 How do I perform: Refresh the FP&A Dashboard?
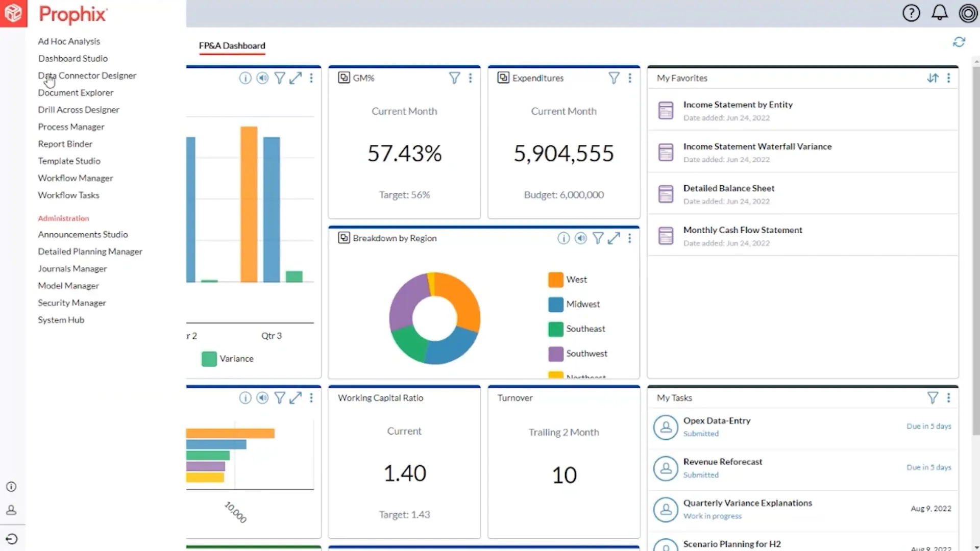960,42
